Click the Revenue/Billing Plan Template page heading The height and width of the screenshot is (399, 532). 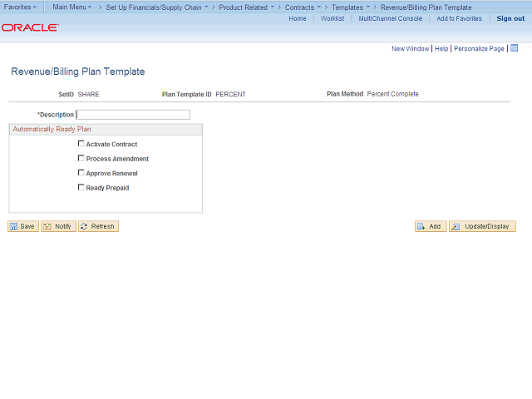pos(77,71)
